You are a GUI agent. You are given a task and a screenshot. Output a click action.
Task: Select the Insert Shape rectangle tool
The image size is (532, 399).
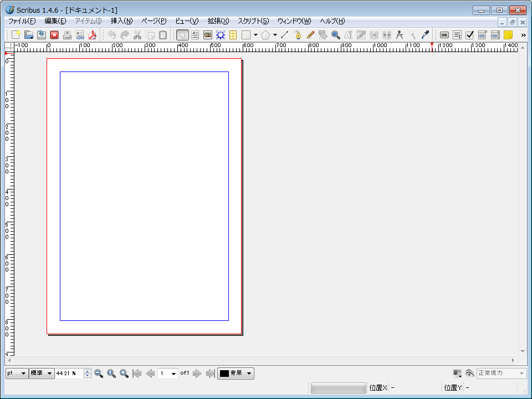pyautogui.click(x=246, y=35)
